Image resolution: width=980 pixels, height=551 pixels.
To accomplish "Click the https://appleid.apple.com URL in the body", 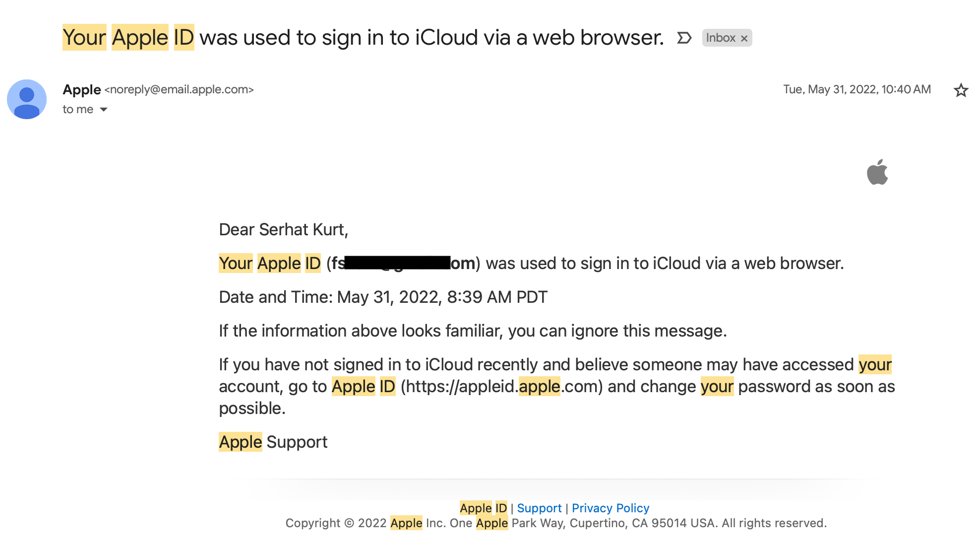I will [x=501, y=386].
